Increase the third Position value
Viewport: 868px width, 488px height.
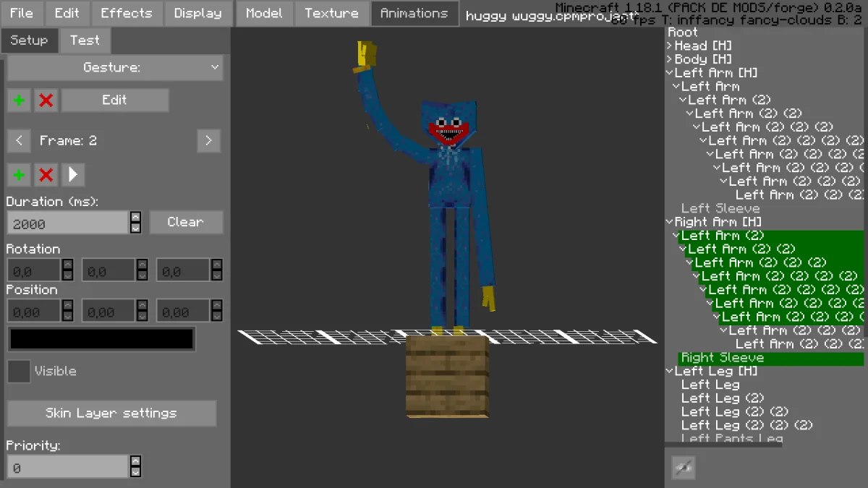217,306
